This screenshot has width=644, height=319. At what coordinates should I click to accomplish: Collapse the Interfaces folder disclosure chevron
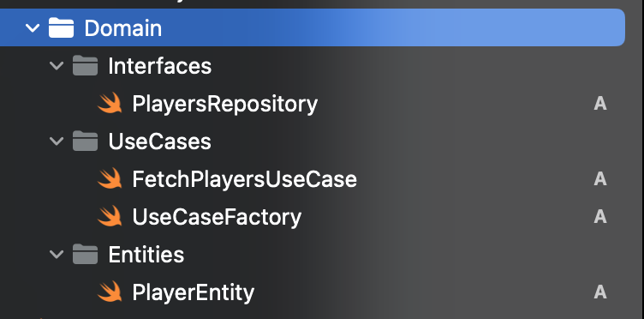coord(57,66)
